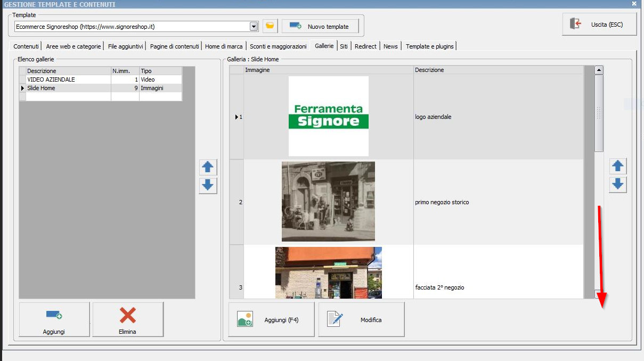Click the Nuovo template button

click(x=320, y=26)
